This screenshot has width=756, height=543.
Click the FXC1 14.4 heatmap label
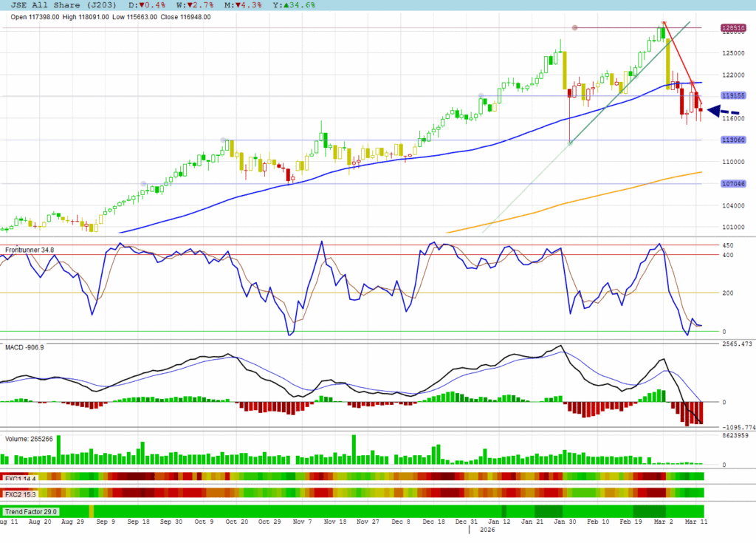coord(21,478)
